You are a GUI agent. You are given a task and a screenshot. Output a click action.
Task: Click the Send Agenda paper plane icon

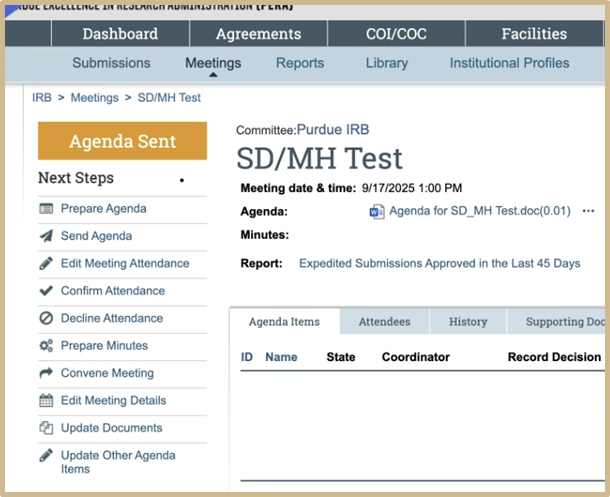[x=46, y=236]
